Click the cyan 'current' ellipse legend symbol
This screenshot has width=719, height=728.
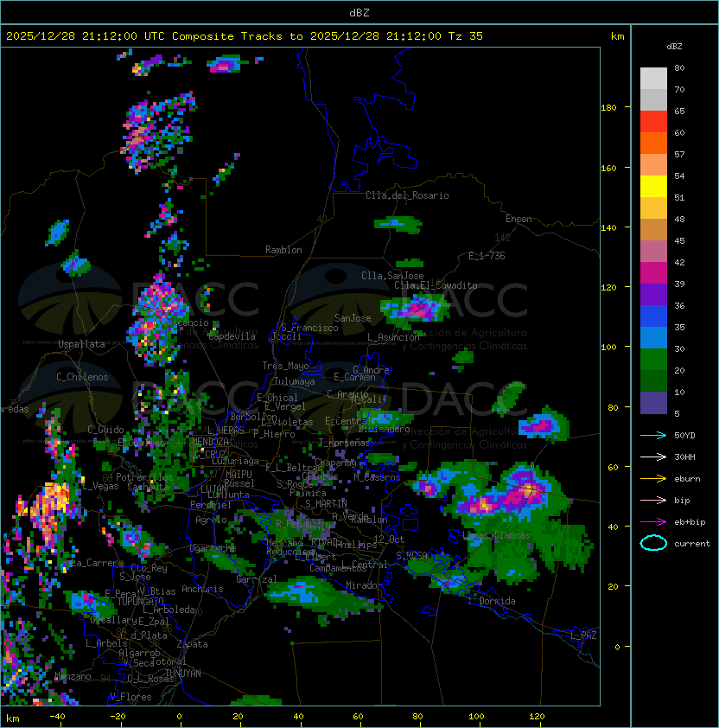653,543
